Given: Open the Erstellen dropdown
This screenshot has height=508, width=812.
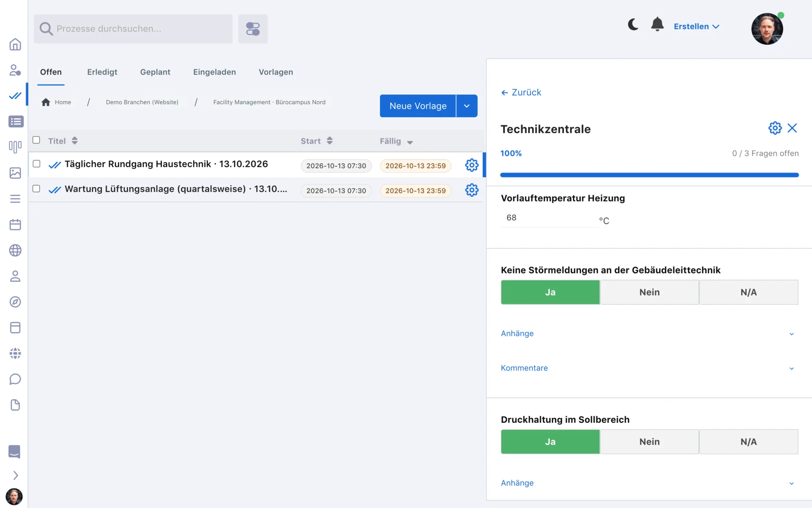Looking at the screenshot, I should pos(696,27).
